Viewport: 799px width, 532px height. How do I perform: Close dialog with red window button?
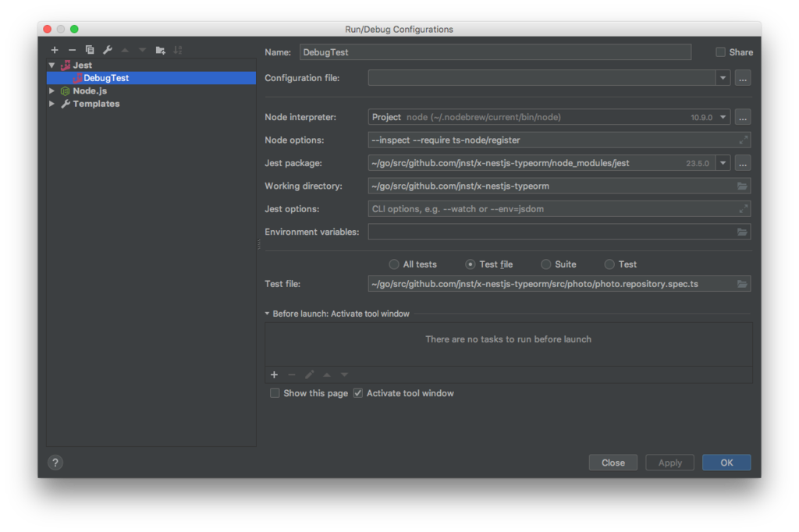(x=48, y=29)
